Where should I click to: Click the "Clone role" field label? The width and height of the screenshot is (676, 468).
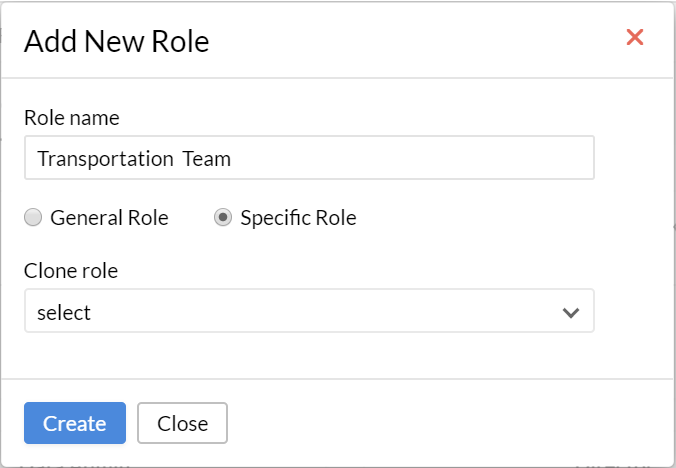tap(71, 271)
